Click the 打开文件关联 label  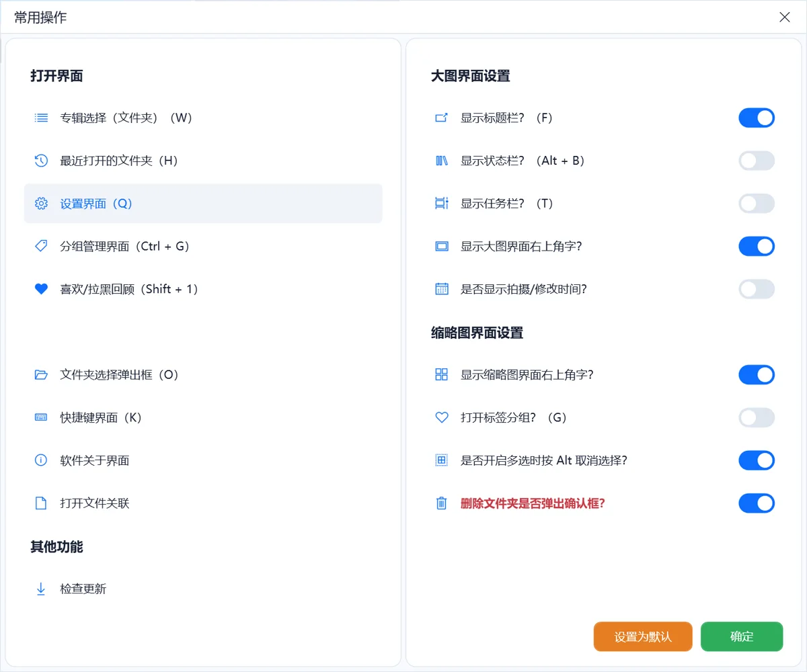tap(95, 503)
